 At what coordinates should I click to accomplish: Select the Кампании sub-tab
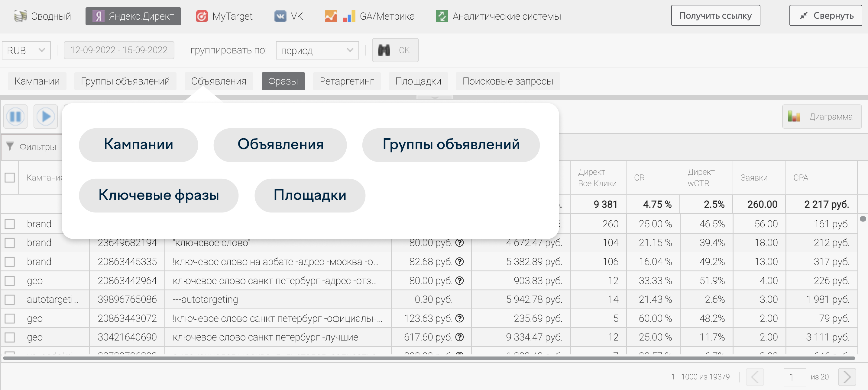[x=37, y=81]
